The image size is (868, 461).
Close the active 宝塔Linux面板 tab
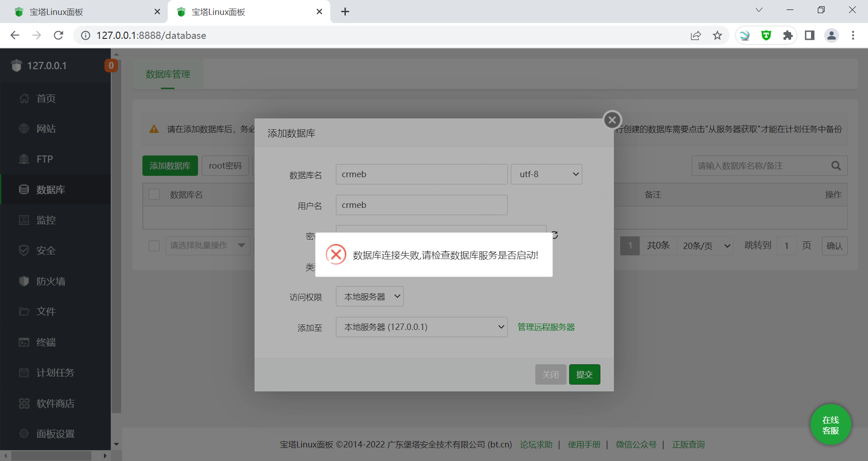pos(319,12)
